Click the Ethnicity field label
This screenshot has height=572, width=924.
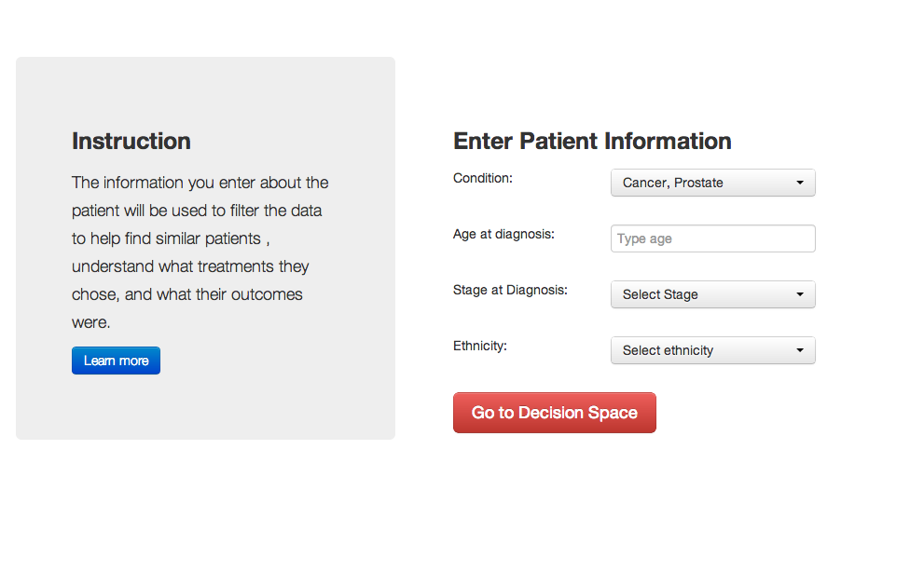point(479,346)
